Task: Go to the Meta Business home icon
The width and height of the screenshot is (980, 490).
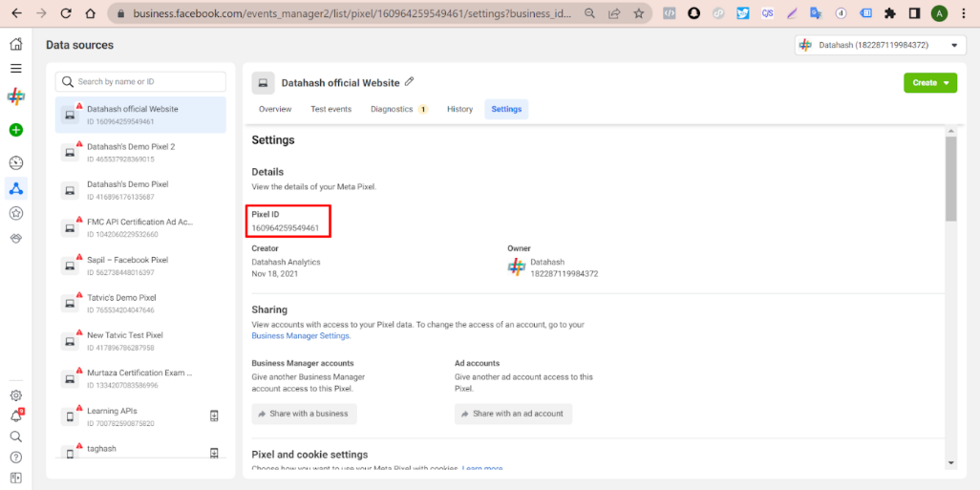Action: 16,44
